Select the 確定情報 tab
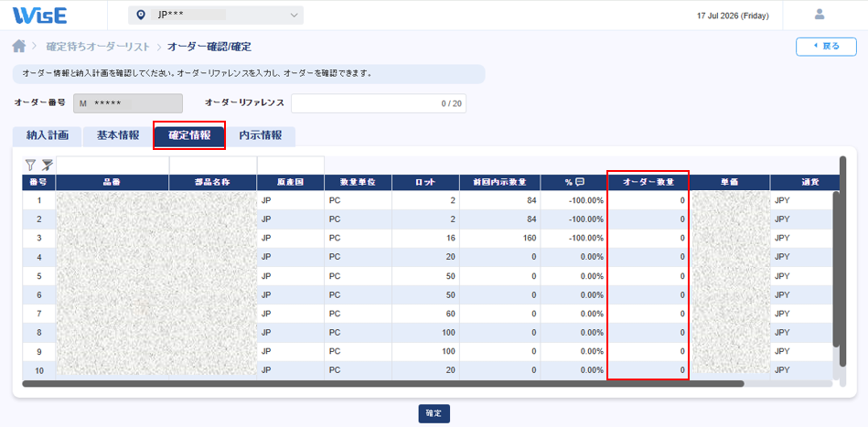The width and height of the screenshot is (868, 427). 189,136
